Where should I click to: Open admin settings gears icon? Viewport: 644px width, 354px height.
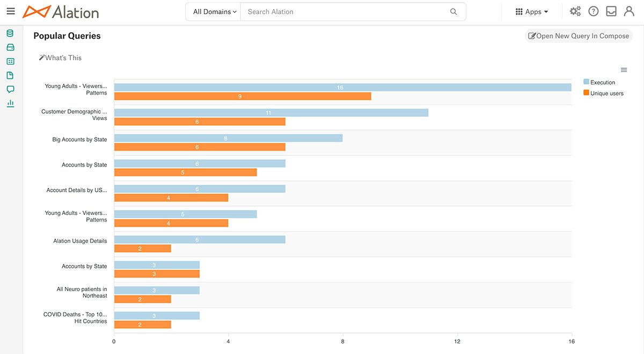pyautogui.click(x=575, y=11)
